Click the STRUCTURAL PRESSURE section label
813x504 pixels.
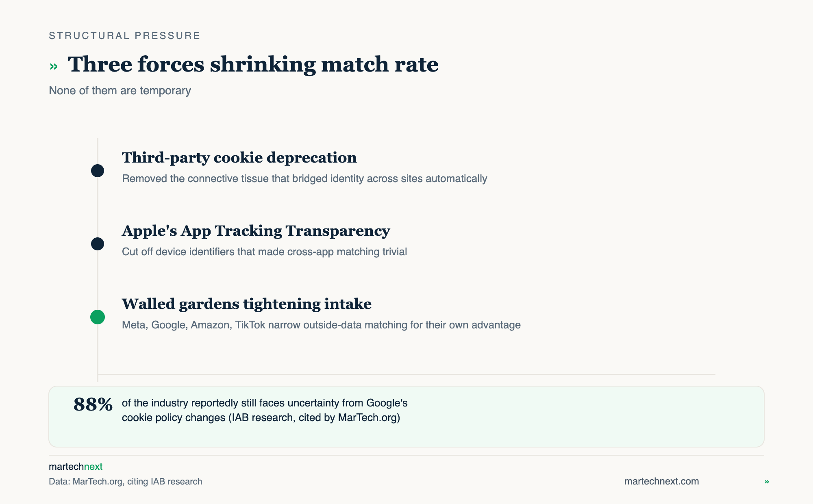[124, 36]
